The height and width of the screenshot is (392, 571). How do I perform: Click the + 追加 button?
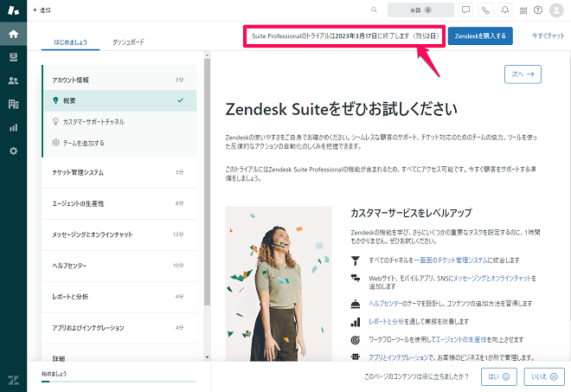[x=42, y=10]
